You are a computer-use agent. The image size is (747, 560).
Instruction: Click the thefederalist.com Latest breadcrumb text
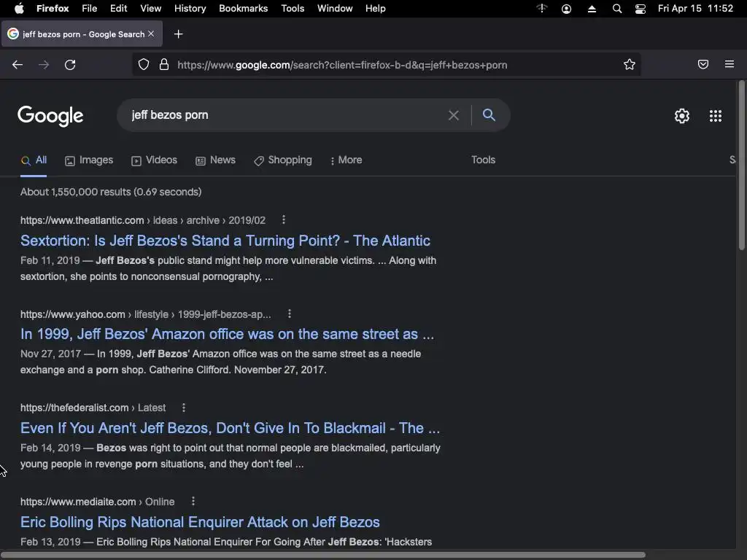click(93, 408)
